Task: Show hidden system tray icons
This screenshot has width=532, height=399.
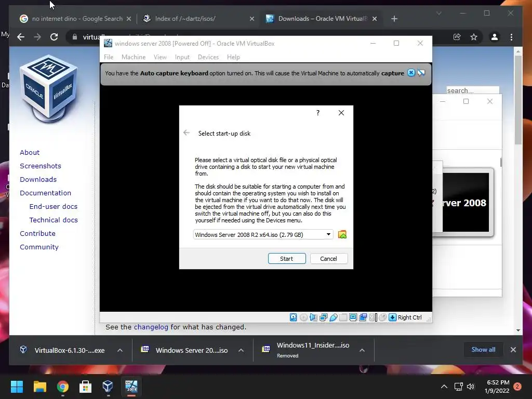Action: click(444, 387)
